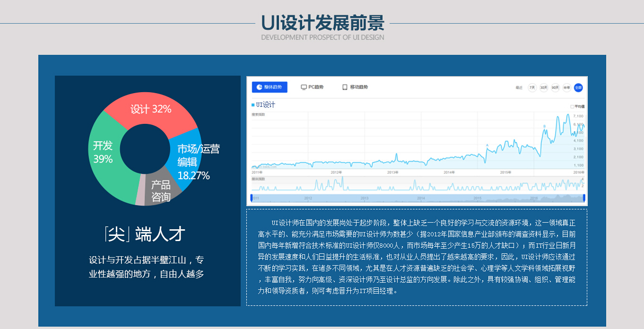Select the 半年 time range option
Screen dimensions: 644x329
pyautogui.click(x=566, y=87)
